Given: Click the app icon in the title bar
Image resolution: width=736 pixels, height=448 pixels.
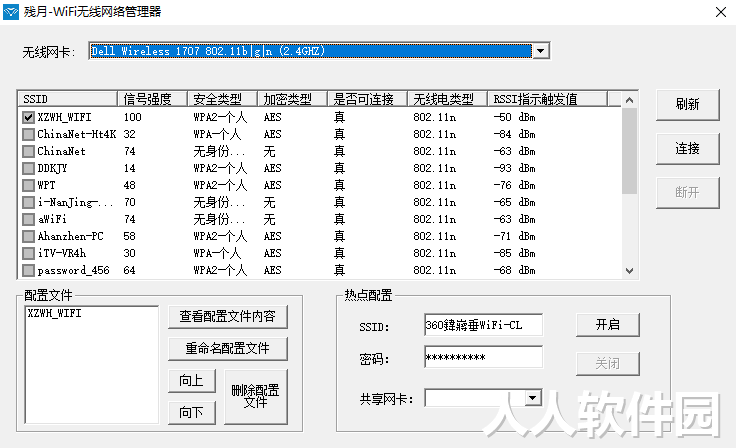Looking at the screenshot, I should point(11,12).
